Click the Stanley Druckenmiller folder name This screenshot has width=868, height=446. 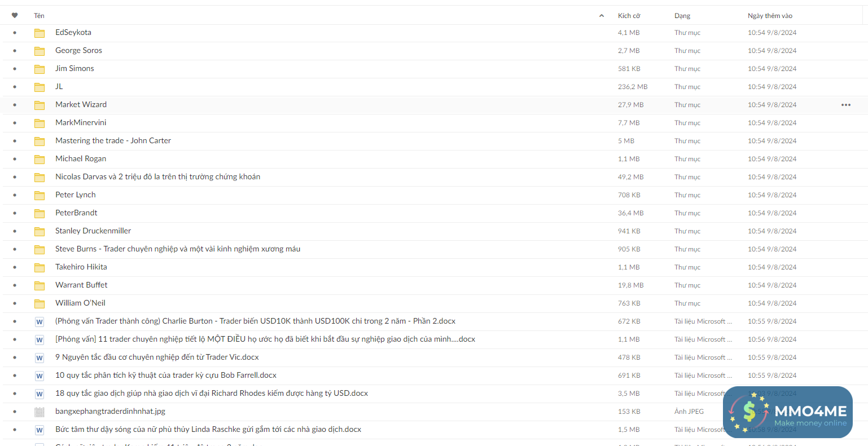[93, 231]
